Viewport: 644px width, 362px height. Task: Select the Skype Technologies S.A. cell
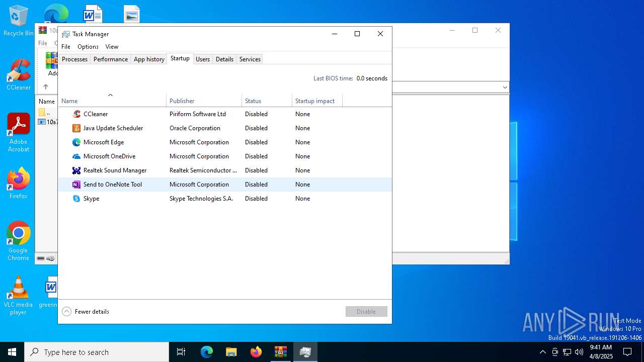(201, 199)
